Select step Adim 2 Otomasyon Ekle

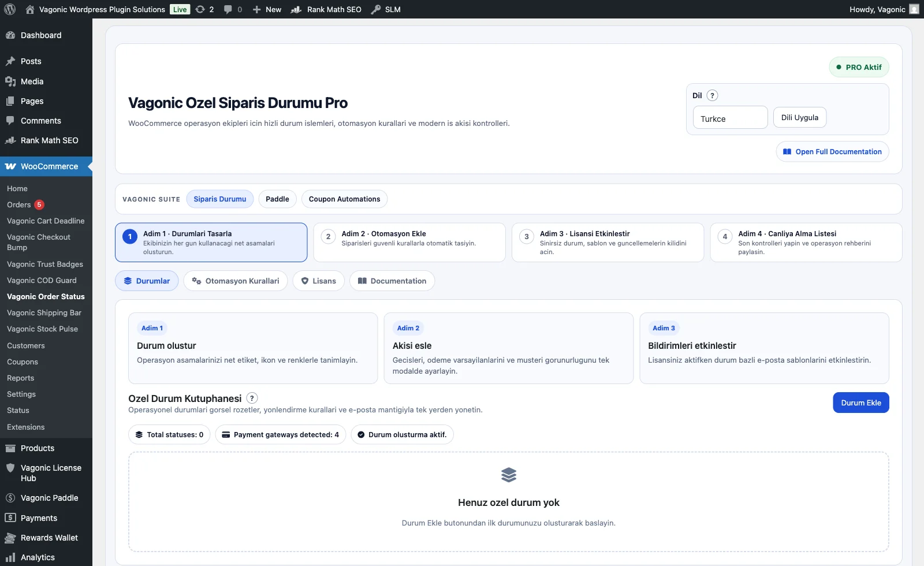coord(409,243)
